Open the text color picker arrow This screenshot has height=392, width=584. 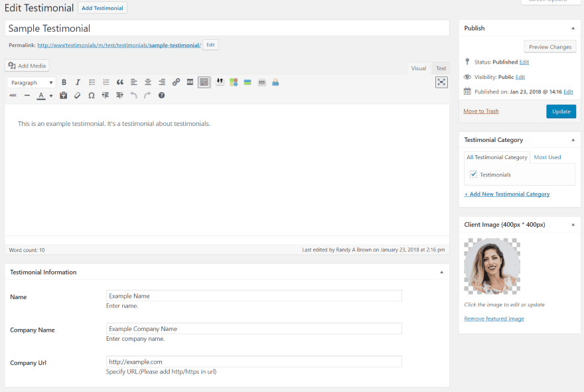[x=51, y=96]
